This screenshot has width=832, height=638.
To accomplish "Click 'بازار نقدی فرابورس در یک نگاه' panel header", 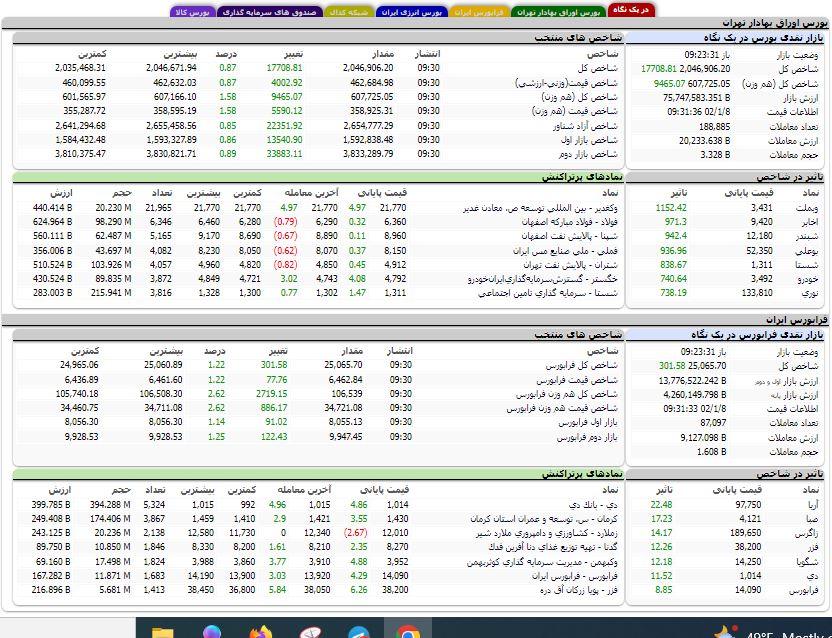I will 757,335.
